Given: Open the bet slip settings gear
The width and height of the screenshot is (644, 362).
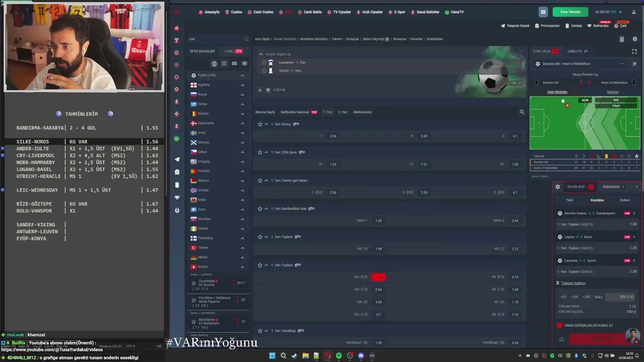Looking at the screenshot, I should pos(557,187).
